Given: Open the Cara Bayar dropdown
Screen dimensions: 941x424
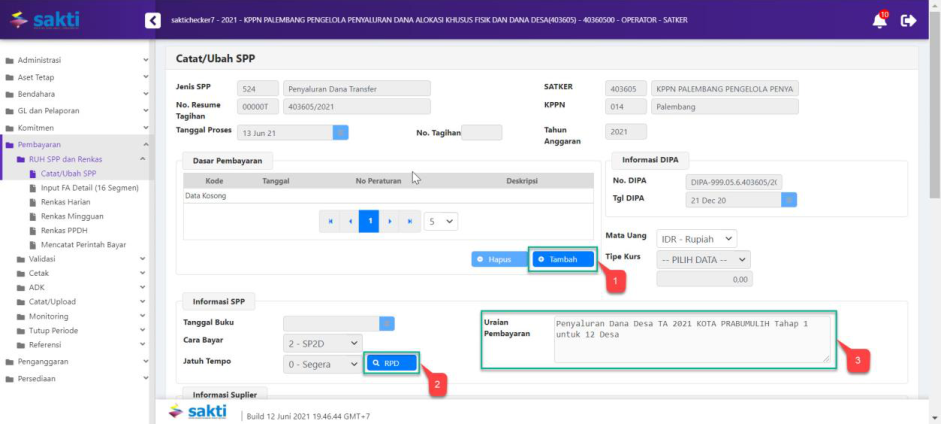Looking at the screenshot, I should 321,343.
